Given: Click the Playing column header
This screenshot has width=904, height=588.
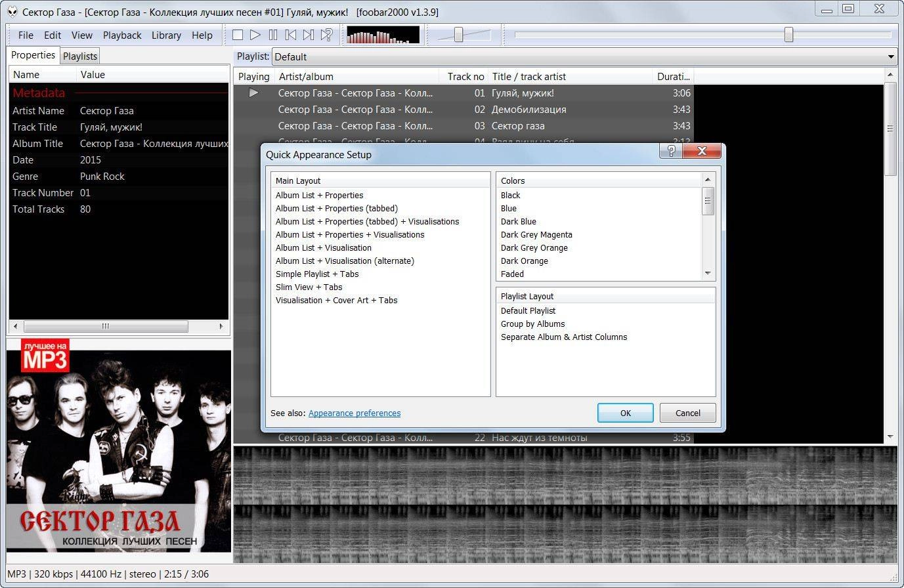Looking at the screenshot, I should click(254, 76).
